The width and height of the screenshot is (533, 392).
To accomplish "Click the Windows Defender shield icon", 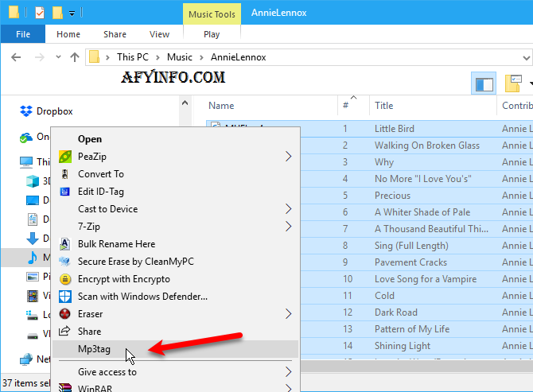I will pos(65,297).
